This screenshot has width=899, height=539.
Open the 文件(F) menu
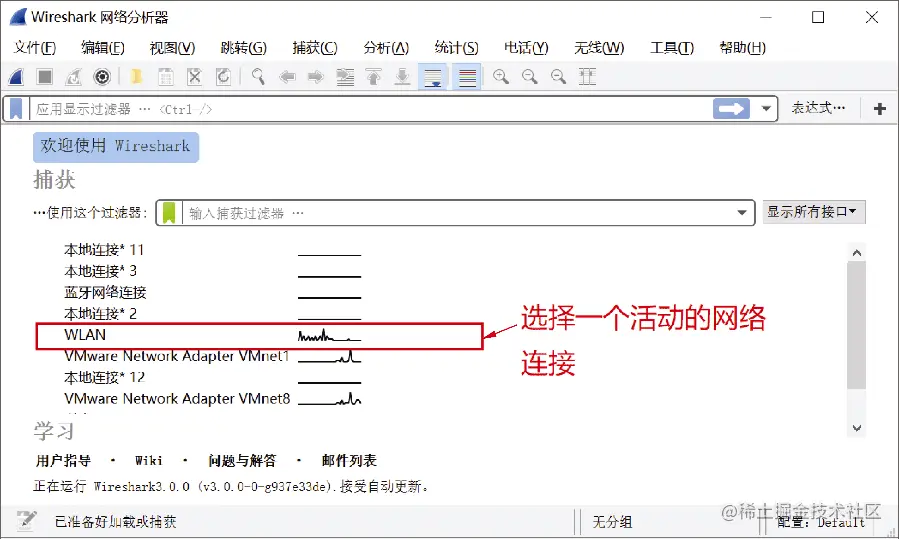[x=34, y=48]
